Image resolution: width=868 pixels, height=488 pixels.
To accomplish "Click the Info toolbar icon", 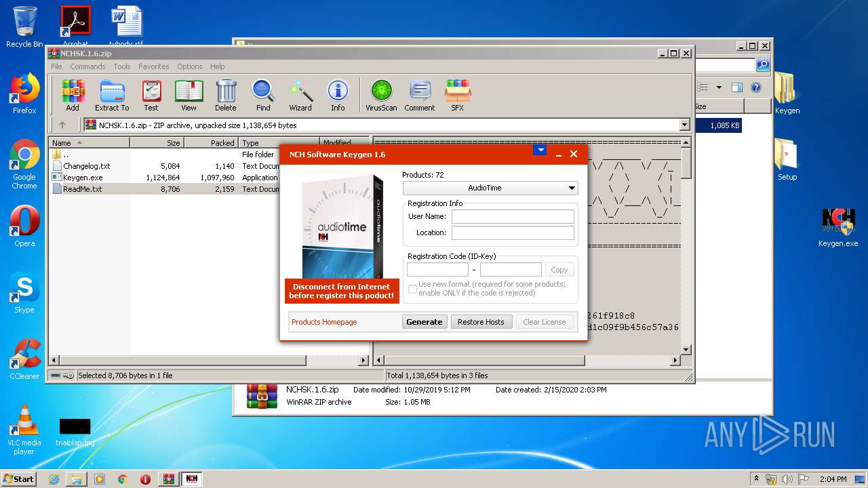I will (x=338, y=95).
